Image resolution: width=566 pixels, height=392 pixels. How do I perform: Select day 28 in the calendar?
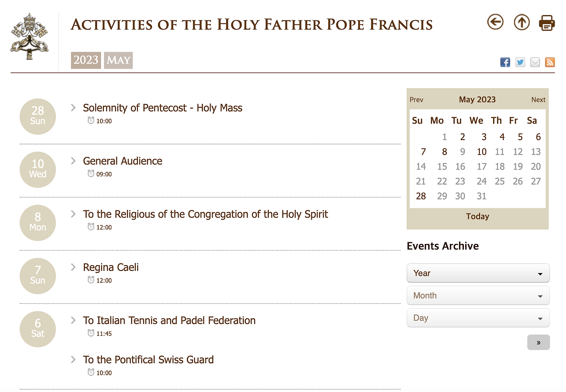[x=421, y=196]
